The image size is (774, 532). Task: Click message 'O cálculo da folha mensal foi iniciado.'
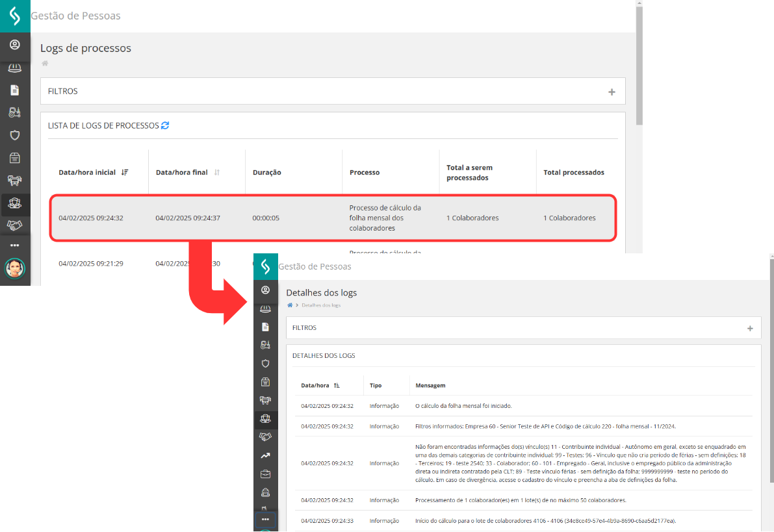pos(463,406)
